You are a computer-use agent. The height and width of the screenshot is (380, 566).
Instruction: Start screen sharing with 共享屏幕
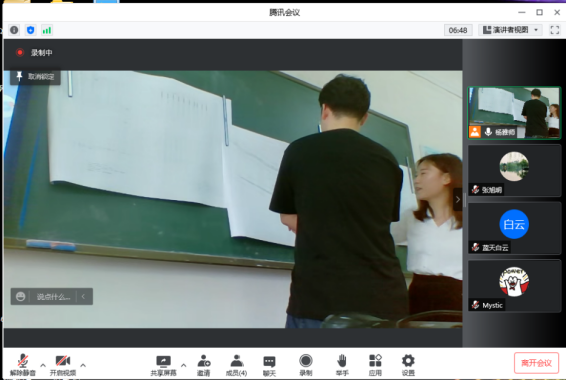(x=163, y=365)
